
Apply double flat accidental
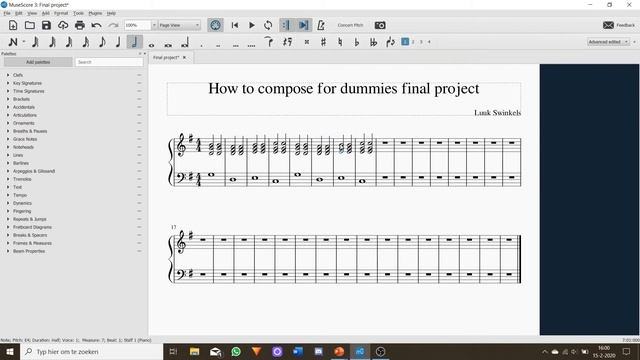(373, 42)
